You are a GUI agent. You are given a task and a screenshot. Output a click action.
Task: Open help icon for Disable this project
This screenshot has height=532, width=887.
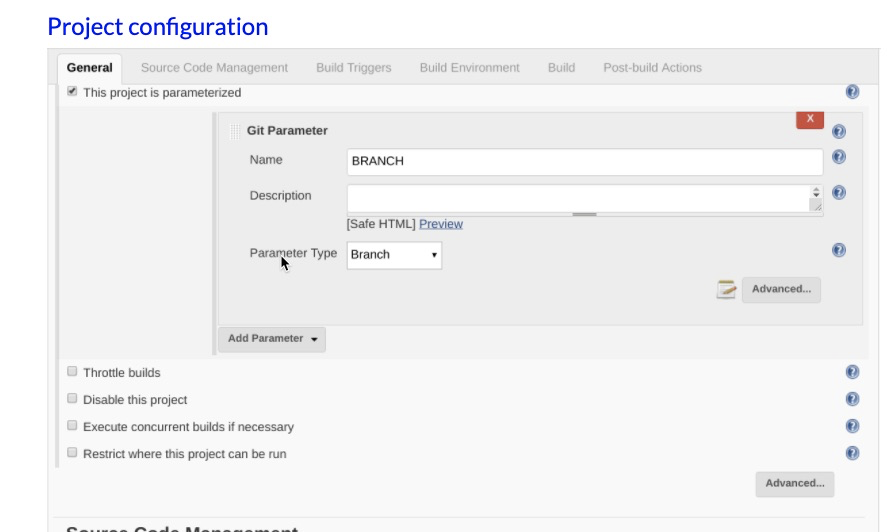coord(852,399)
